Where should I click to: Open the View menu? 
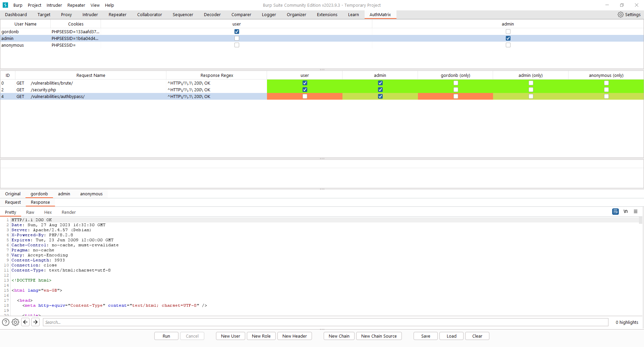(95, 5)
